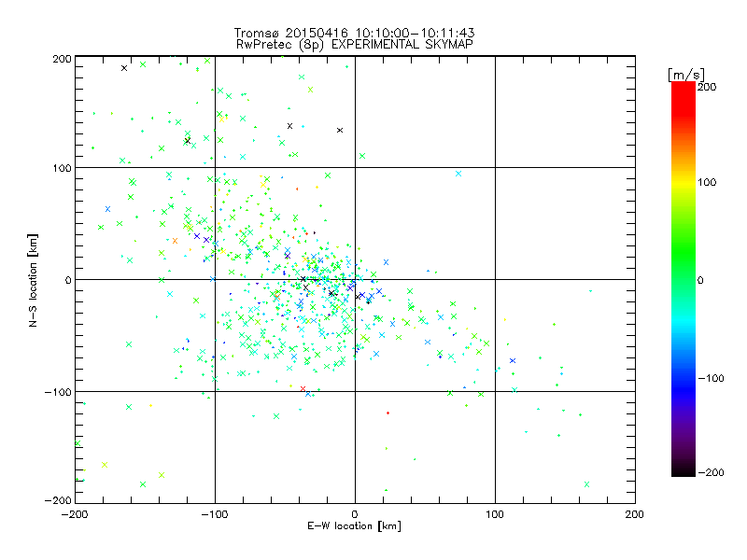
Task: Click the green zero region of the colorbar
Action: coord(684,279)
